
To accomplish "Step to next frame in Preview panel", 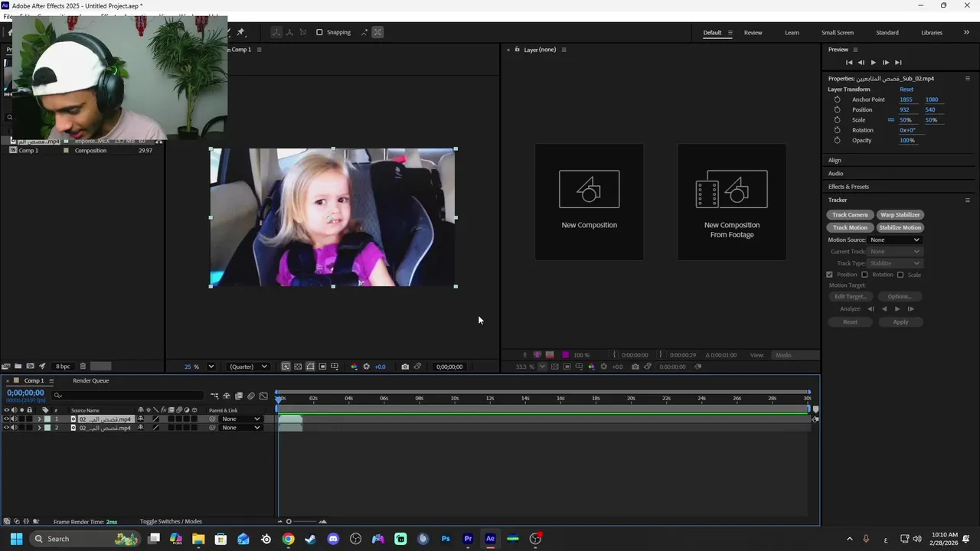I will click(x=886, y=62).
